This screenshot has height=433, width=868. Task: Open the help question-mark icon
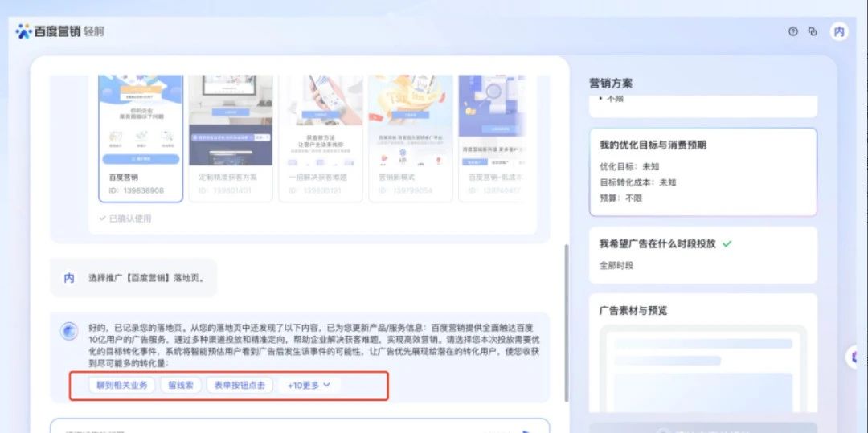[793, 31]
